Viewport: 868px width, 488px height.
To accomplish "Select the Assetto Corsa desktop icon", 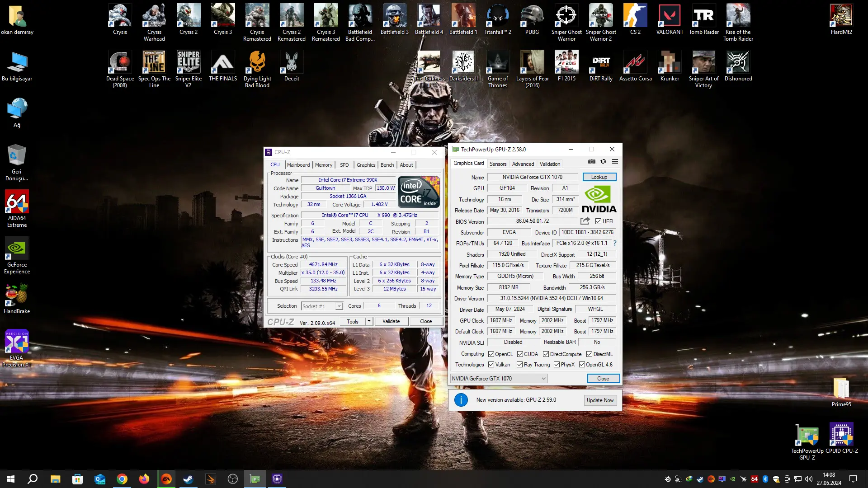I will point(635,66).
